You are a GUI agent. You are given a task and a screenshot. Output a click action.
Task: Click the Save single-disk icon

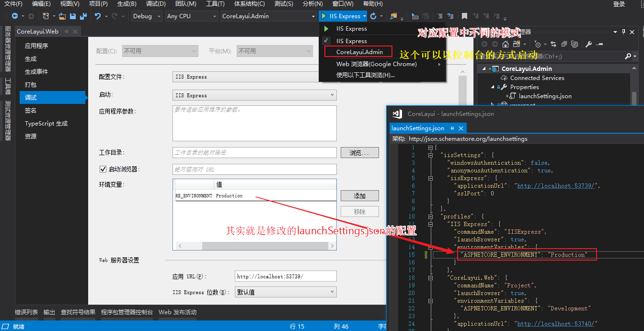(x=73, y=16)
